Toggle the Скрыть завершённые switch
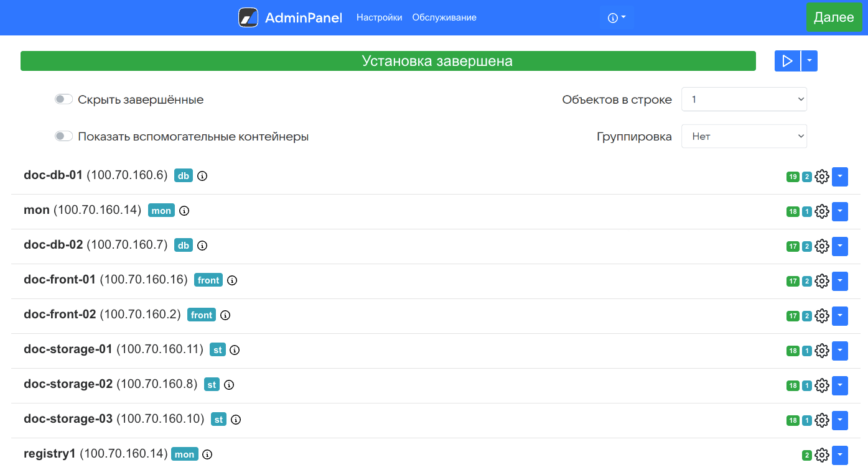868x470 pixels. (x=63, y=99)
